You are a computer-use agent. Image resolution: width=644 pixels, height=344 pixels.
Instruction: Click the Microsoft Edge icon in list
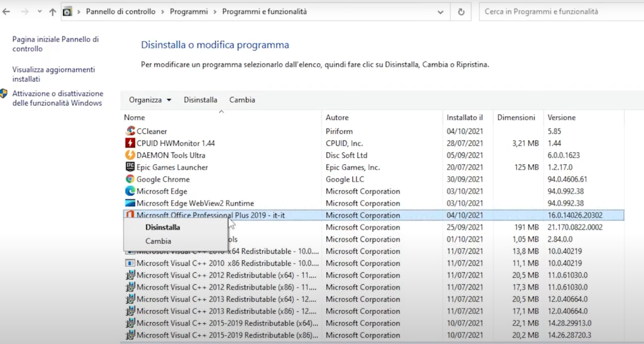pos(130,191)
